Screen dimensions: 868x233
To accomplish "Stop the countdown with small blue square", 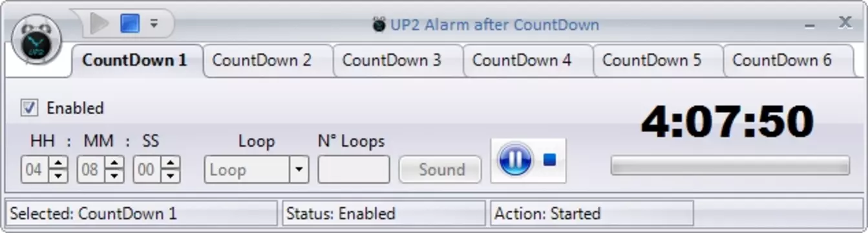I will [x=549, y=159].
